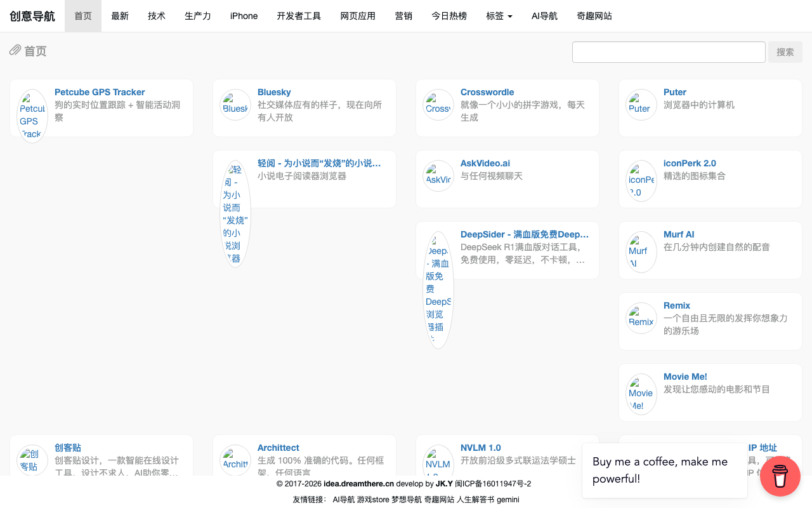Open the Remix title link
This screenshot has height=508, width=812.
[x=677, y=305]
